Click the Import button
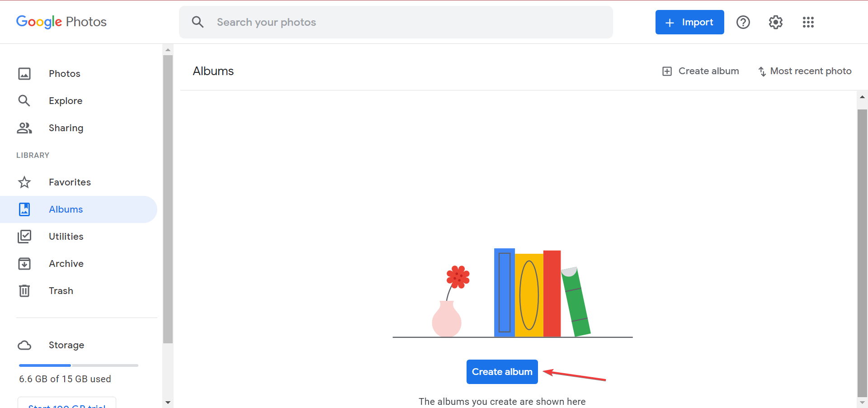Screen dimensions: 868x408 pyautogui.click(x=689, y=22)
